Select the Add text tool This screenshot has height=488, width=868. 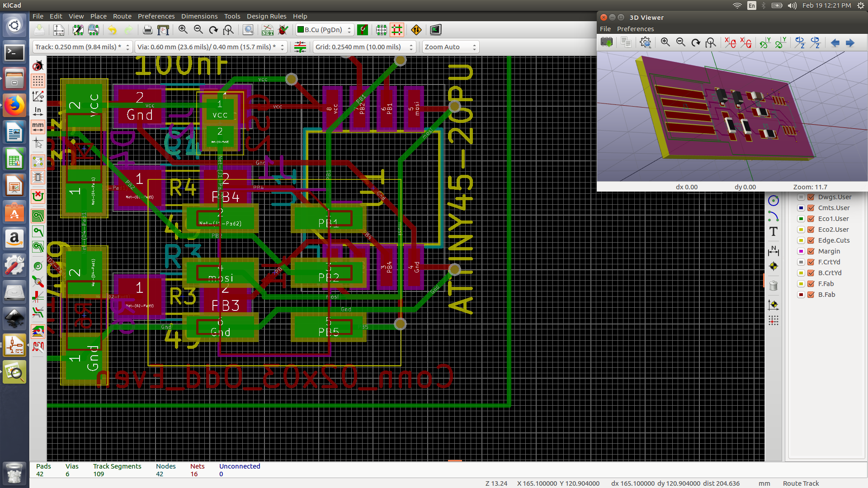(x=774, y=232)
